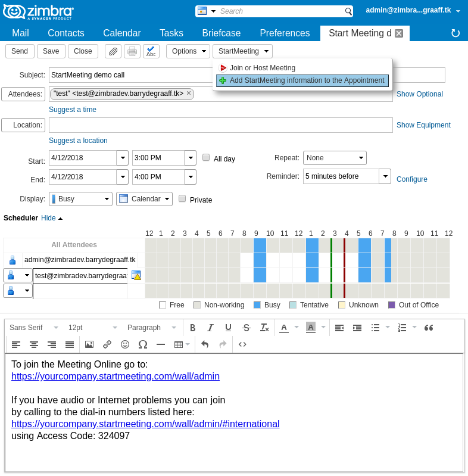Screen dimensions: 468x476
Task: Decrease indent in editor
Action: 339,328
